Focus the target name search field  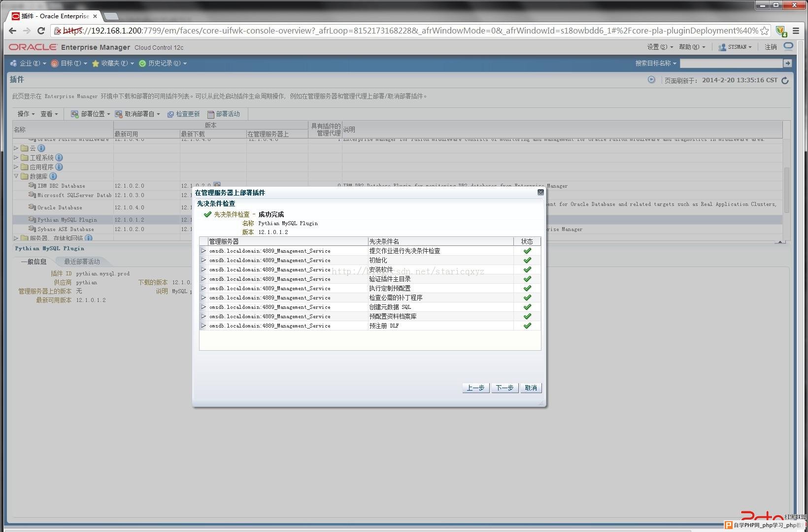(731, 63)
